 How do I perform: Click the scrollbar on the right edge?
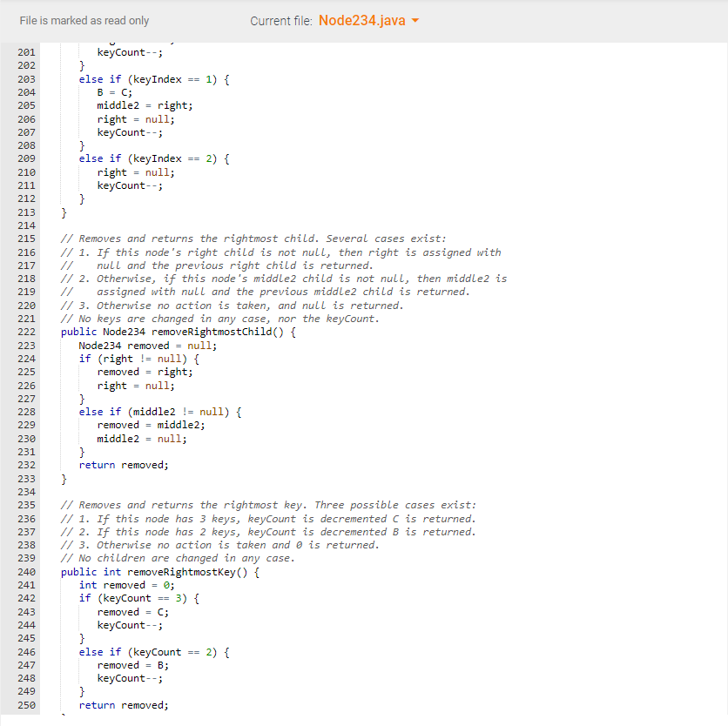[x=724, y=348]
